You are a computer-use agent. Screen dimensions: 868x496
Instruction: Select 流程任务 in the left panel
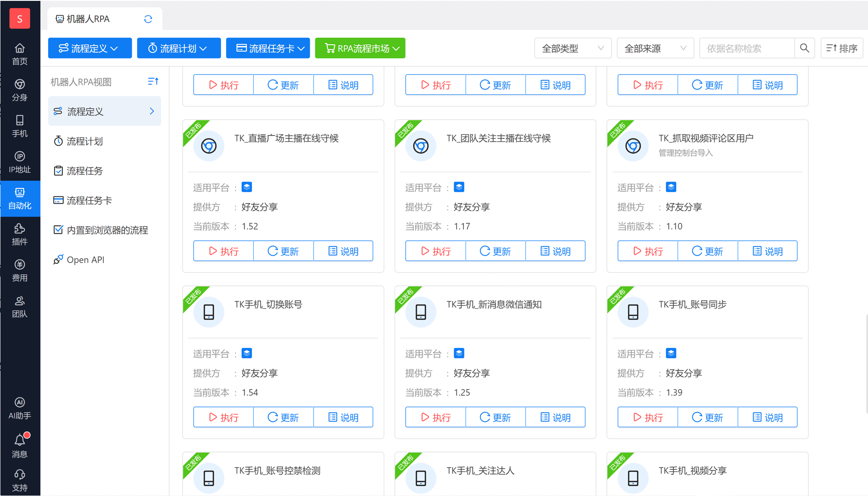pos(105,171)
